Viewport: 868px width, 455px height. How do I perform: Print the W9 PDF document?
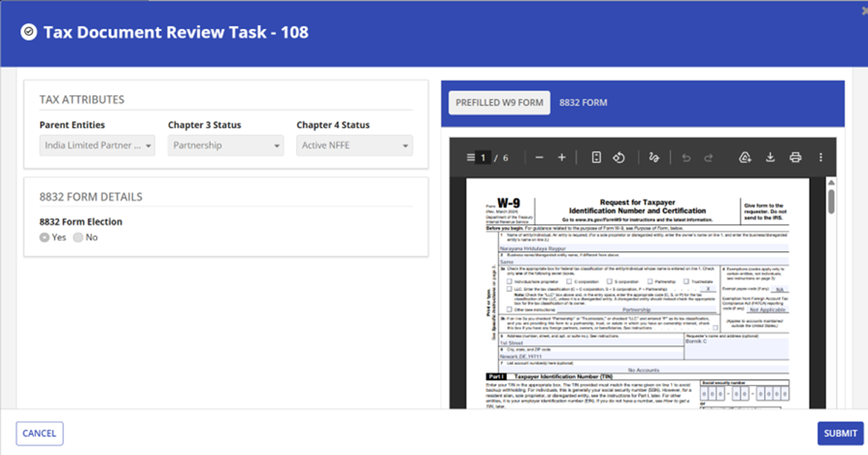795,157
